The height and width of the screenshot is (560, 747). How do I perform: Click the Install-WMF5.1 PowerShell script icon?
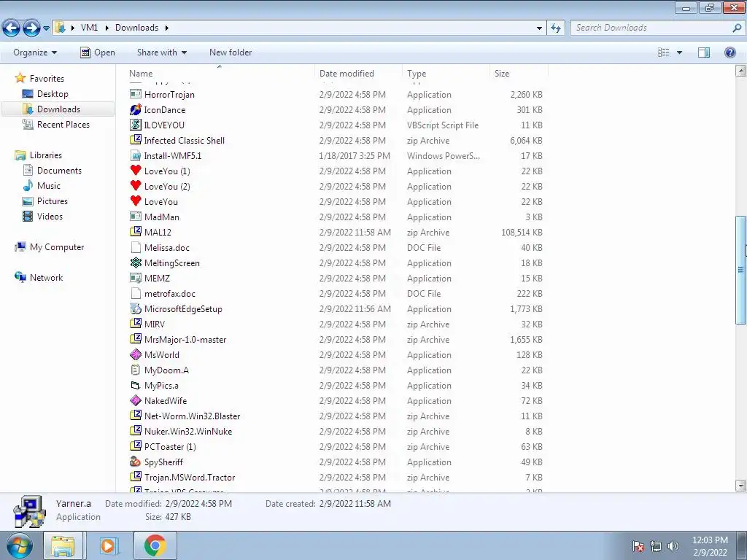click(x=136, y=156)
